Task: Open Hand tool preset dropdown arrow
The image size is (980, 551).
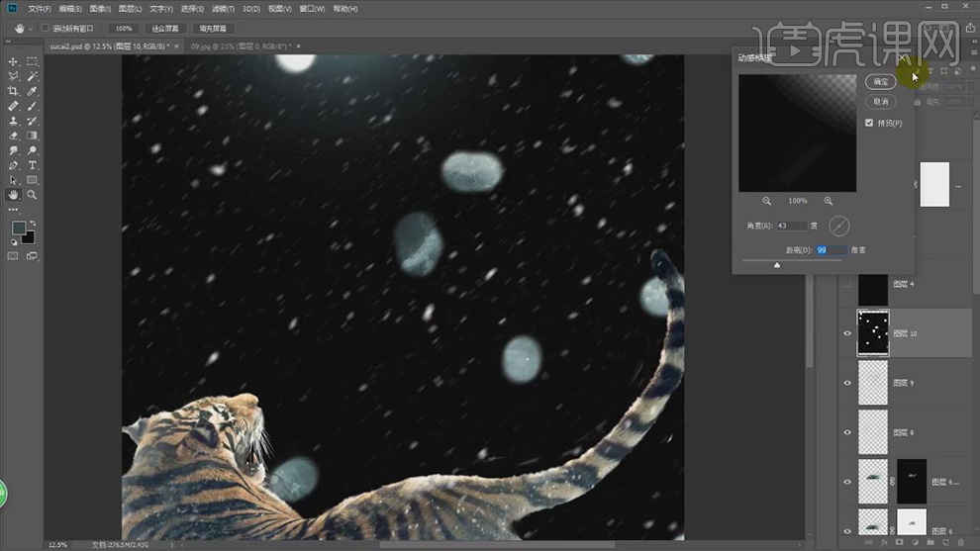Action: 31,29
